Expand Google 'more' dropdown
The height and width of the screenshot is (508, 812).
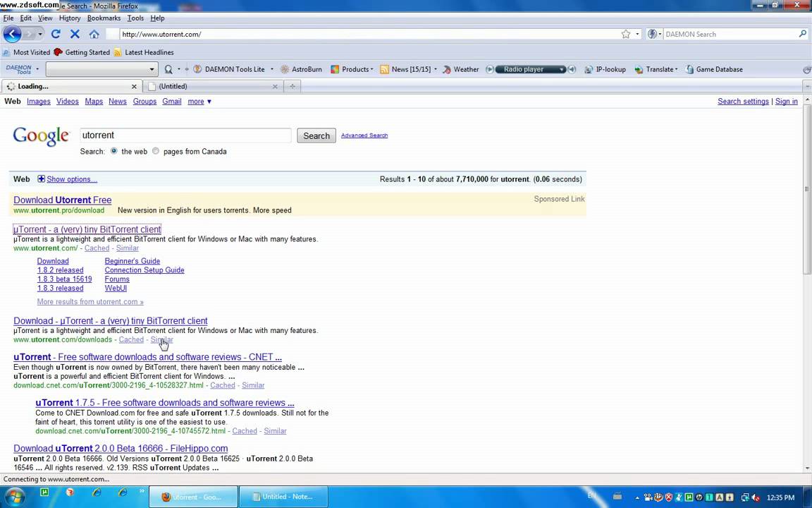(199, 102)
